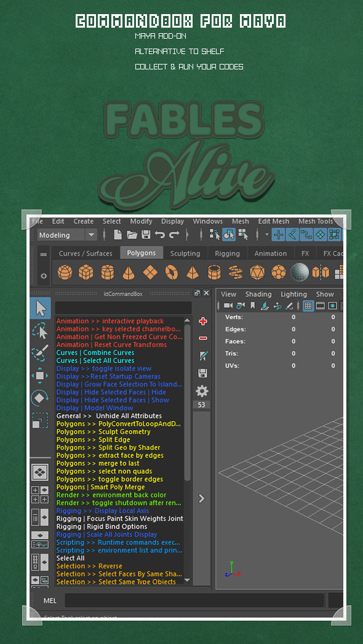Viewport: 363px width, 644px height.
Task: Click the Save Scene disk icon in status line
Action: click(146, 235)
